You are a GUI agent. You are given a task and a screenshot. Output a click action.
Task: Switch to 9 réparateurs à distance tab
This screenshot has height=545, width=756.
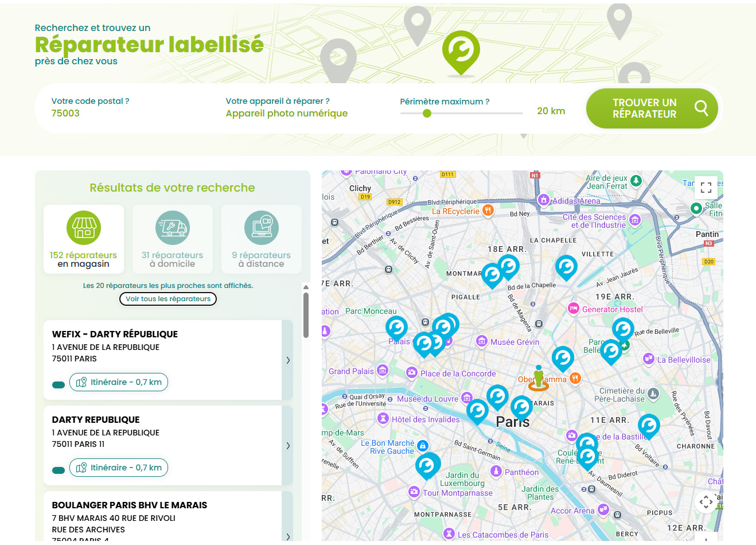262,239
